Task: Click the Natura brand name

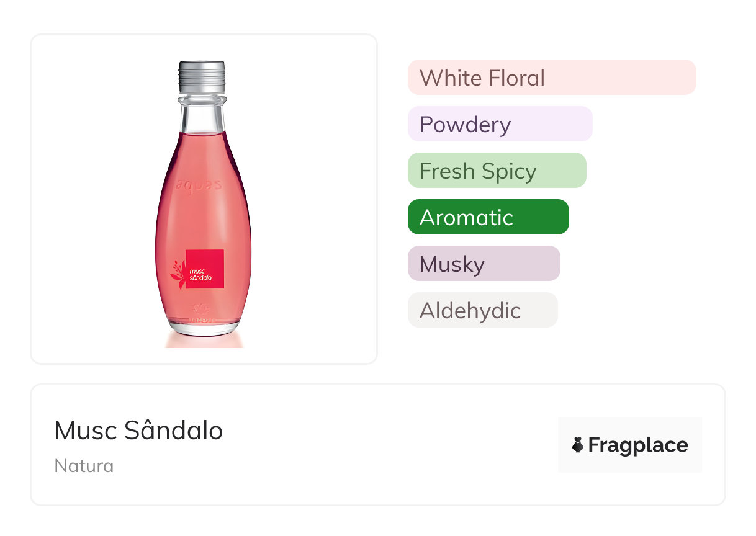Action: click(x=84, y=466)
